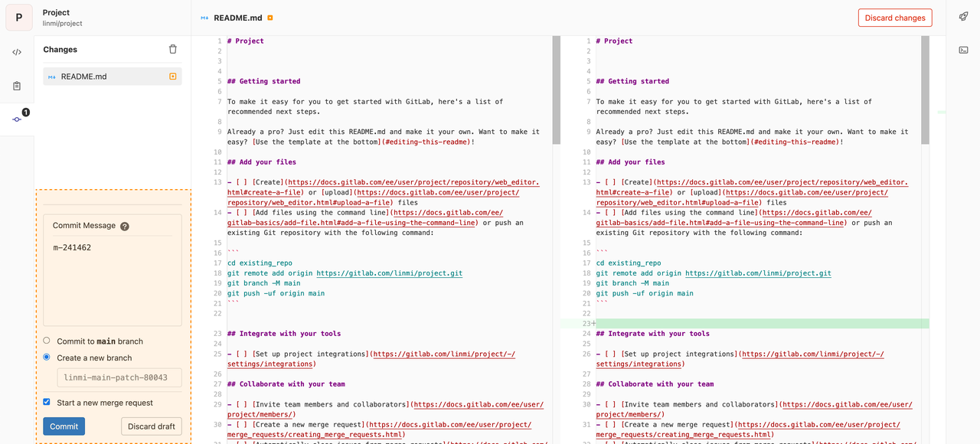Click '## Getting started' in the original pane

click(x=264, y=81)
